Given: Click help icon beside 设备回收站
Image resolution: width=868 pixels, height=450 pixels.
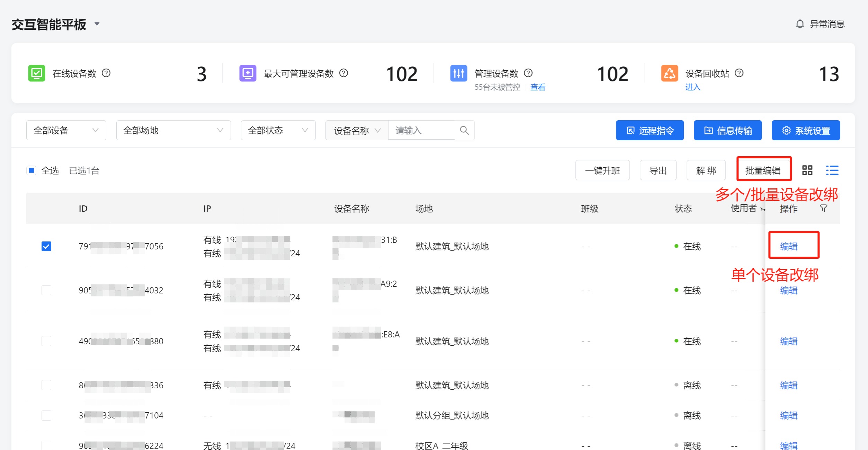Looking at the screenshot, I should click(x=739, y=73).
